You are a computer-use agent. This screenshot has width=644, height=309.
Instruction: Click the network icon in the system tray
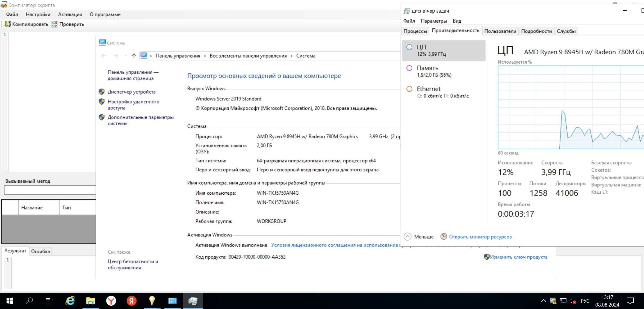[x=563, y=301]
